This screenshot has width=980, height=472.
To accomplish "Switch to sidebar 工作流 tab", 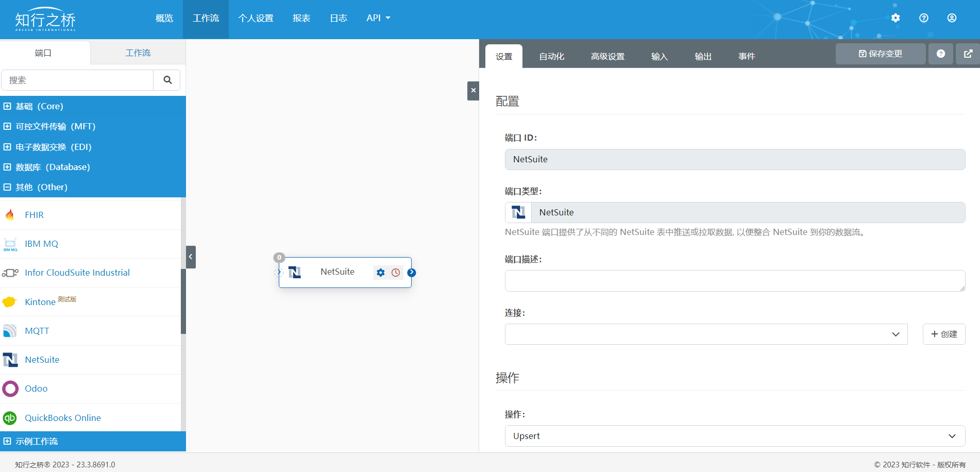I will (x=138, y=53).
